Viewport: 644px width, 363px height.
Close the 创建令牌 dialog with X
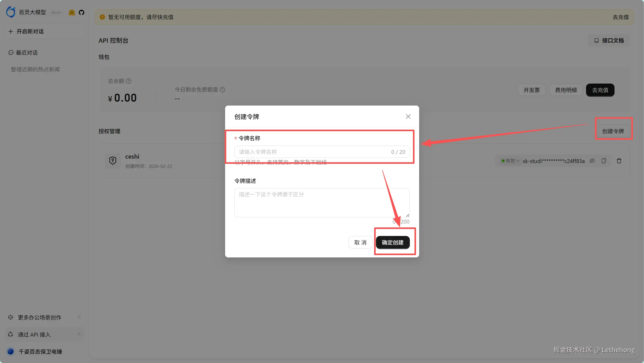pos(408,116)
